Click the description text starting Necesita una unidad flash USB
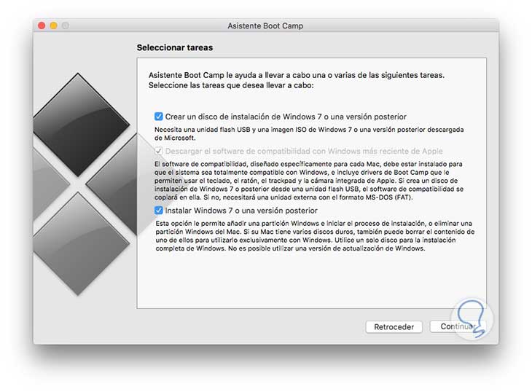The image size is (532, 392). [x=309, y=133]
